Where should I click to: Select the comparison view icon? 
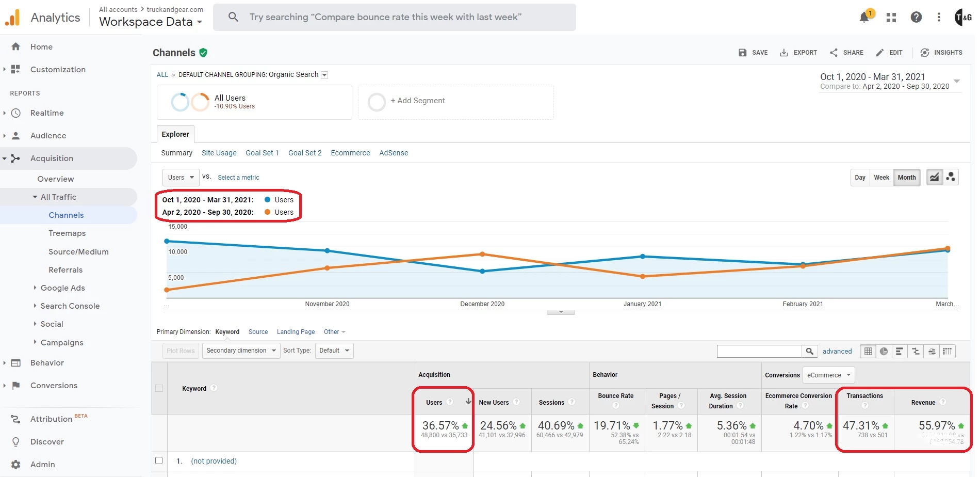tap(916, 351)
